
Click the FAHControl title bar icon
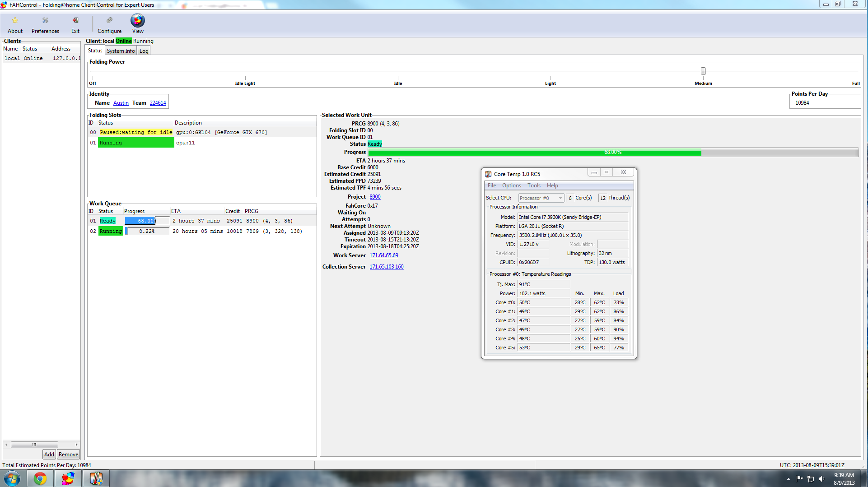point(4,5)
